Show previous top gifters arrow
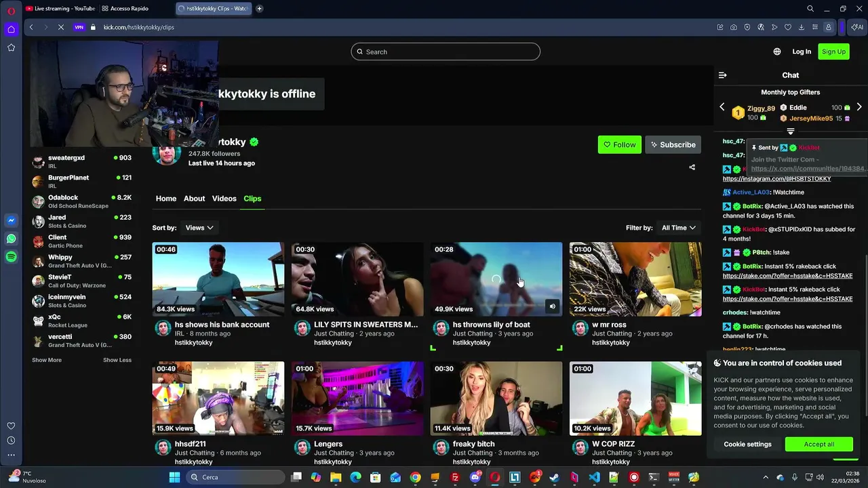Viewport: 868px width, 488px height. click(722, 107)
